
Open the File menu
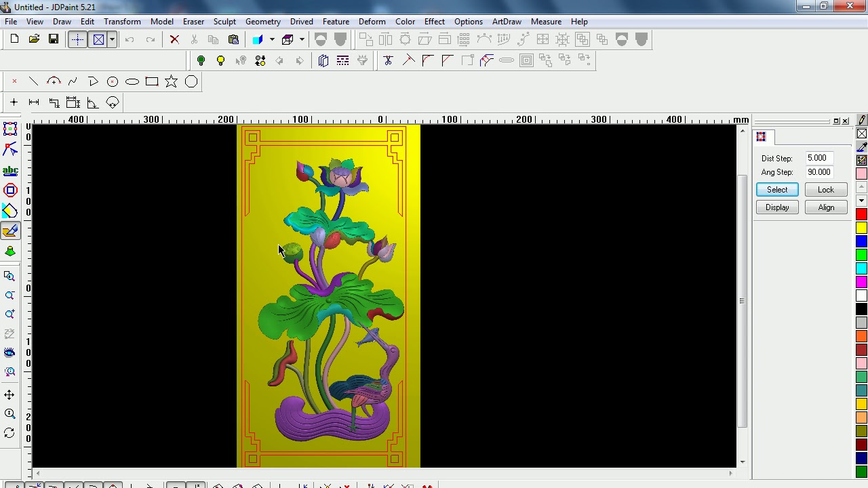pos(11,22)
